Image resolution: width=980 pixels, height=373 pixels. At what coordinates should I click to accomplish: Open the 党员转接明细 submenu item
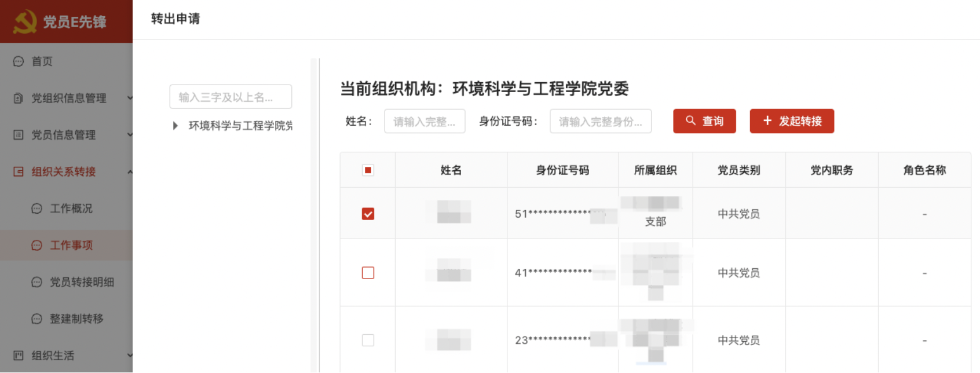(x=81, y=282)
